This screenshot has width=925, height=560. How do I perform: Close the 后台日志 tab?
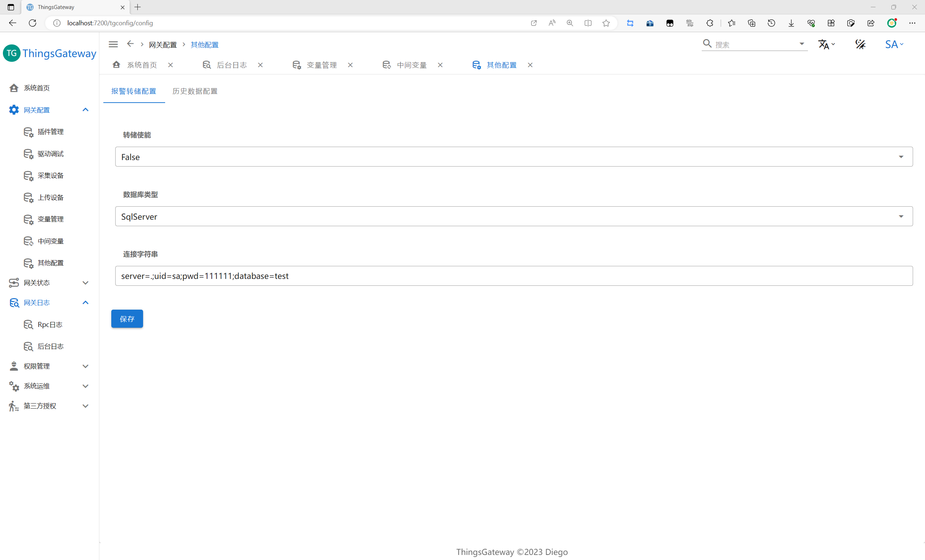click(260, 65)
